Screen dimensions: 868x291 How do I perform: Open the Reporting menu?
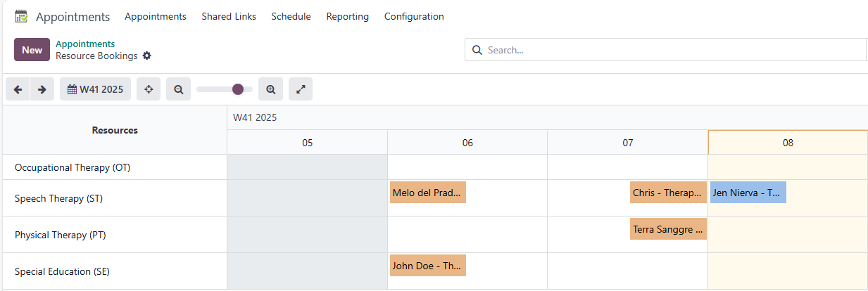(347, 16)
